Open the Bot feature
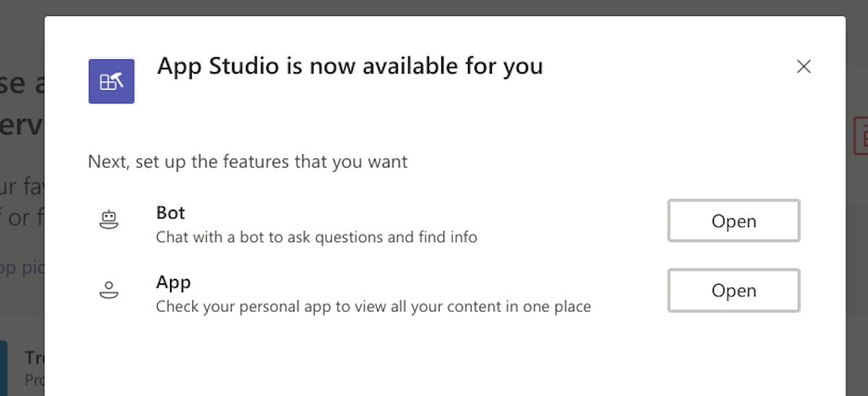This screenshot has height=396, width=868. pos(733,221)
